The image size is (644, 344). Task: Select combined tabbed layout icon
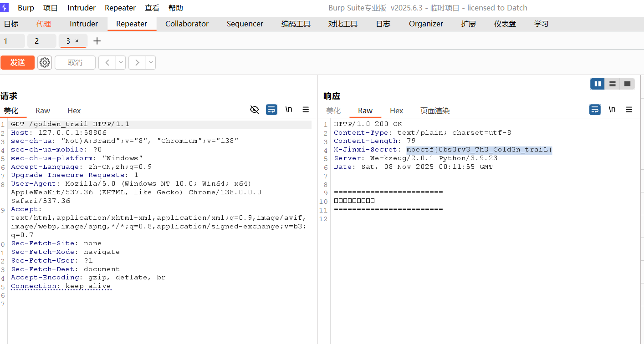point(627,84)
